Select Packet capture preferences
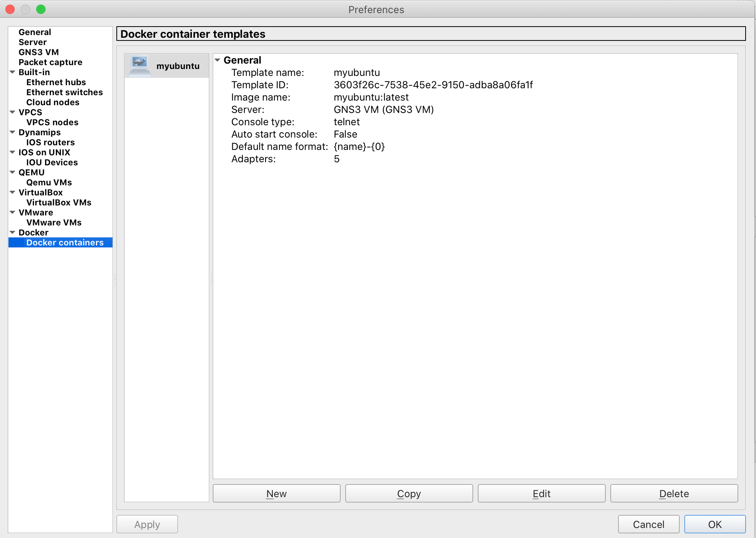This screenshot has height=538, width=756. pos(50,62)
